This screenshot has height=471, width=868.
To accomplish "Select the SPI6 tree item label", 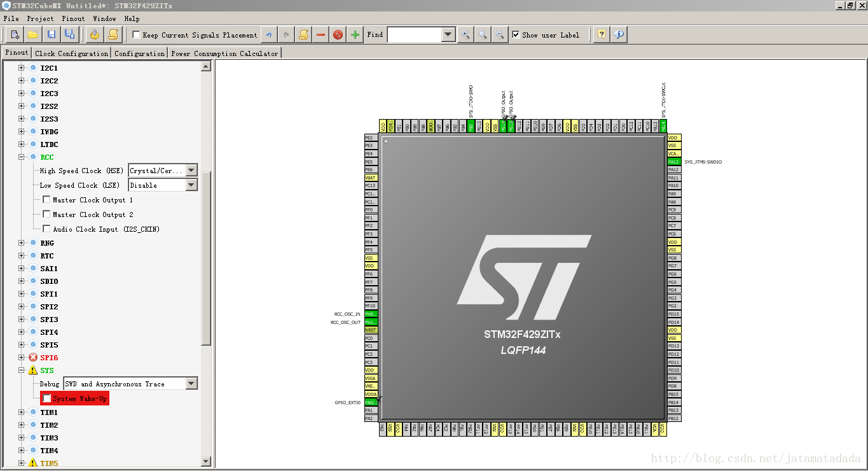I will click(x=49, y=358).
